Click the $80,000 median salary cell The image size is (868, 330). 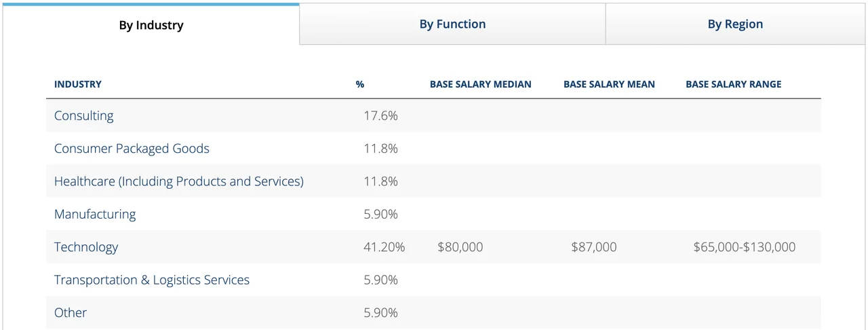460,247
